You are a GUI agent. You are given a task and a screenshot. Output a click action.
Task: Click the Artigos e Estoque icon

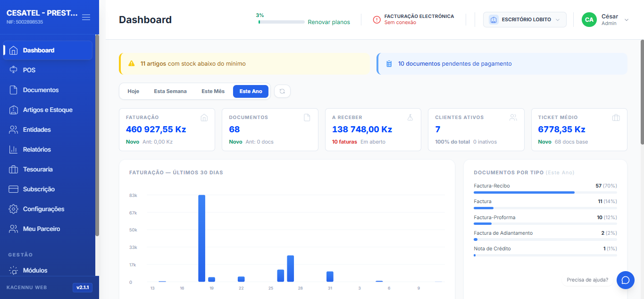(14, 110)
